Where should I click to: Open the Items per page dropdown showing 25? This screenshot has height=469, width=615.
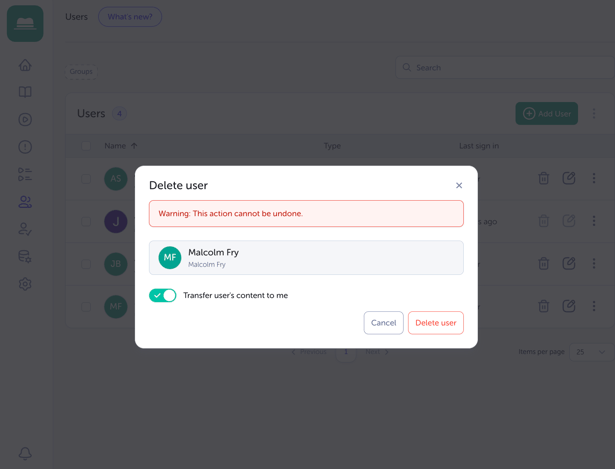591,352
